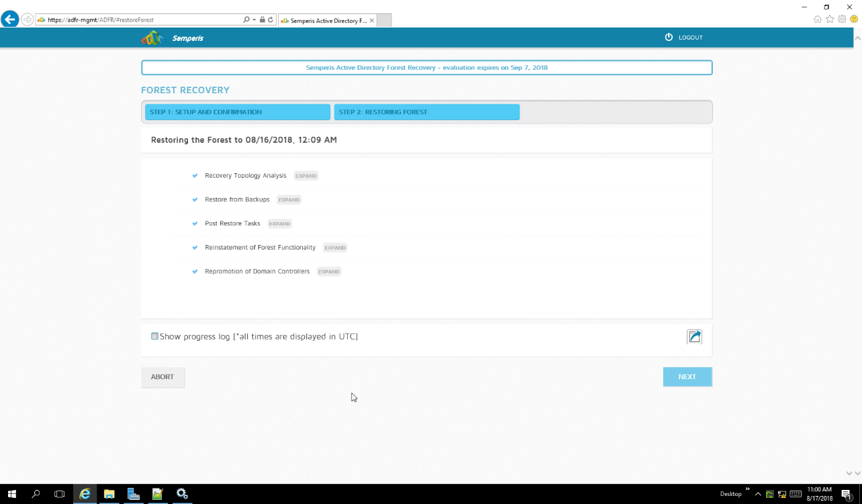Viewport: 862px width, 504px height.
Task: Select Step 2: Restoring Forest tab
Action: [x=427, y=112]
